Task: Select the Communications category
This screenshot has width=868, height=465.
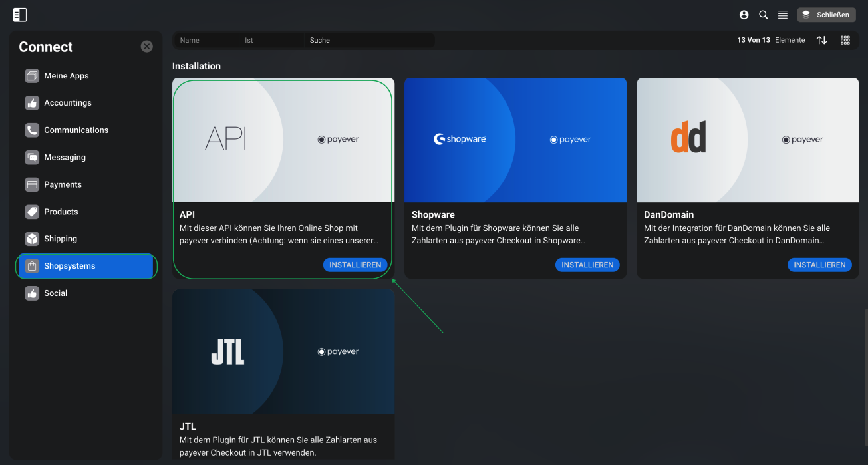Action: click(x=86, y=130)
